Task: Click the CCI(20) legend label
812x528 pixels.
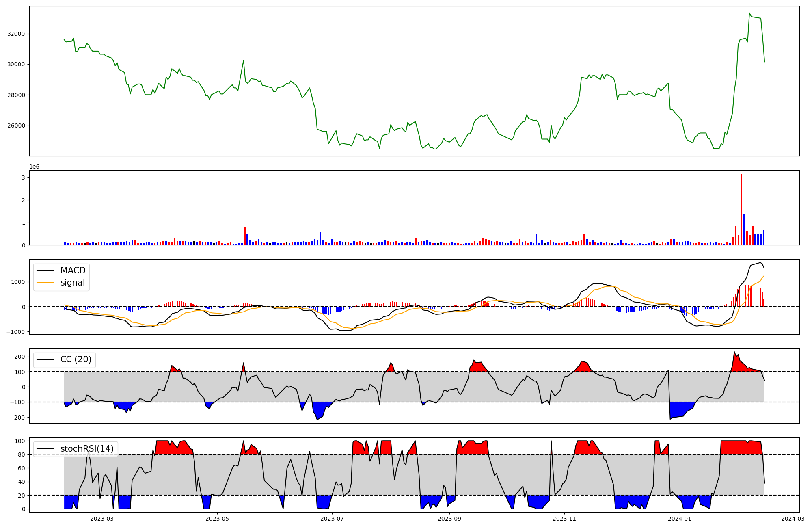Action: 76,359
